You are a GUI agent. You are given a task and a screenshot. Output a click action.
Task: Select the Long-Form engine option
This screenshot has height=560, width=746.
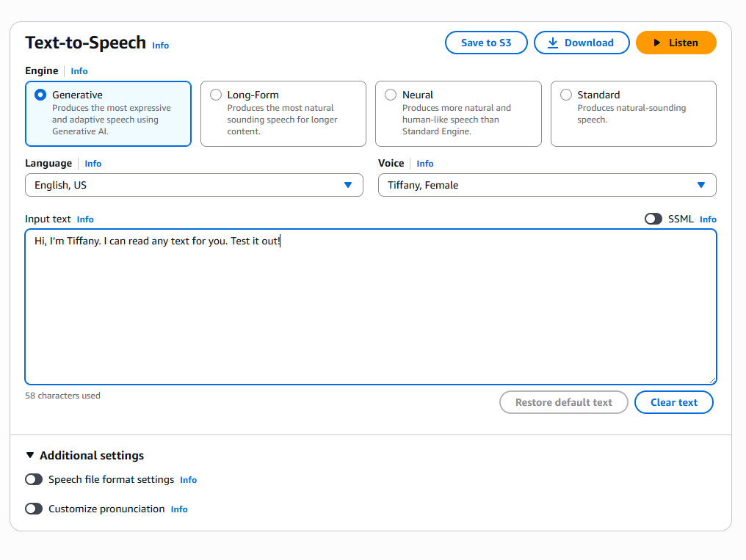283,114
